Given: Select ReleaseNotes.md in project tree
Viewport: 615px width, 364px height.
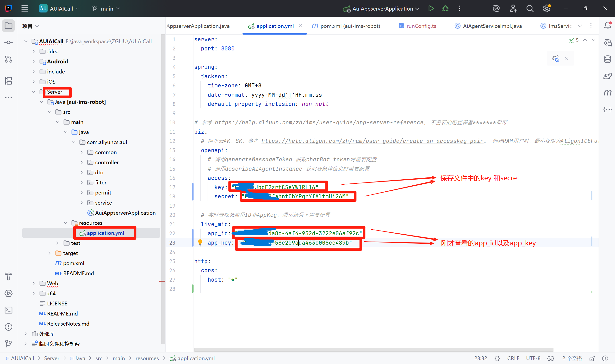Looking at the screenshot, I should click(68, 324).
